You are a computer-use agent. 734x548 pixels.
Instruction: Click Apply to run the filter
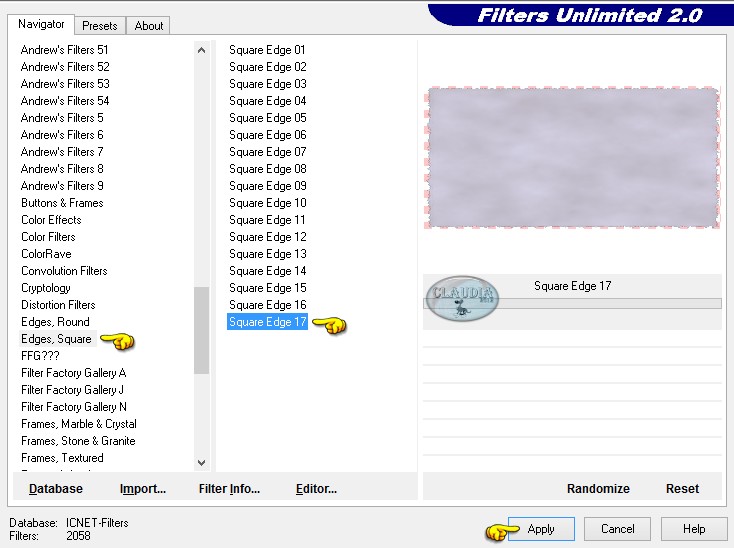(541, 529)
